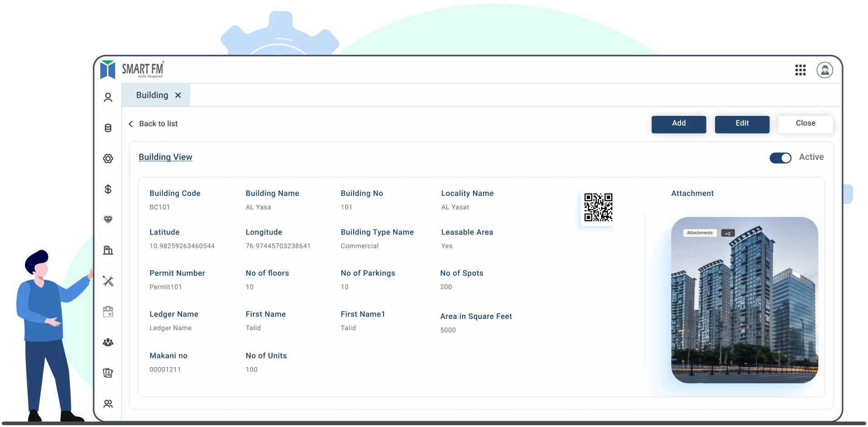Image resolution: width=868 pixels, height=427 pixels.
Task: Switch to the Building tab
Action: (x=152, y=95)
